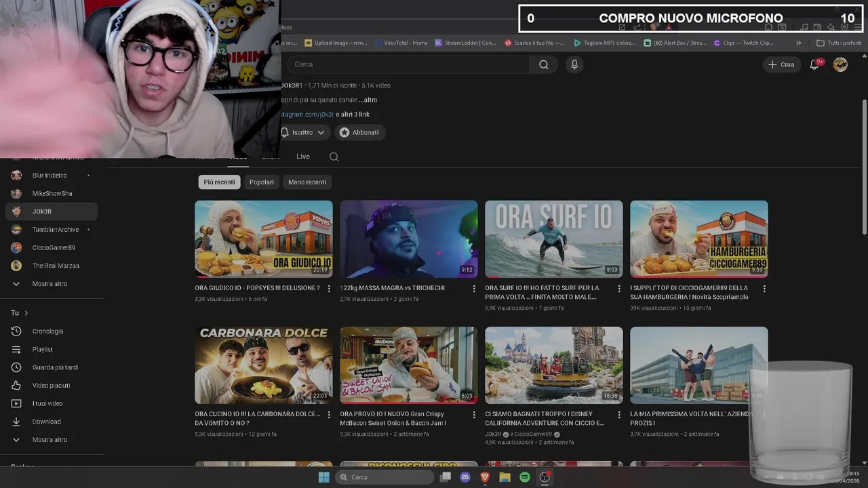The image size is (868, 488).
Task: Expand Mostra altro under Download
Action: click(x=52, y=440)
